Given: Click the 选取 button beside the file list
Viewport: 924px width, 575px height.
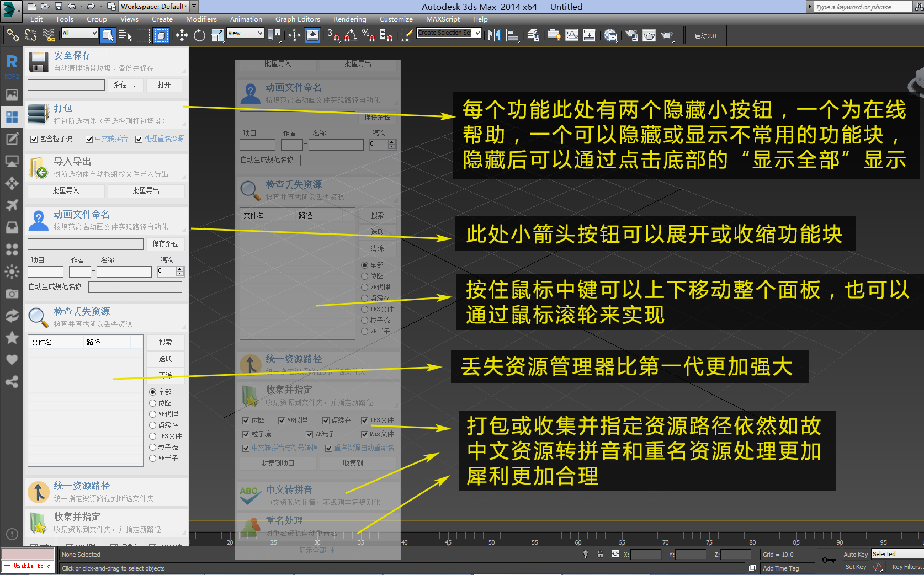Looking at the screenshot, I should pos(165,359).
